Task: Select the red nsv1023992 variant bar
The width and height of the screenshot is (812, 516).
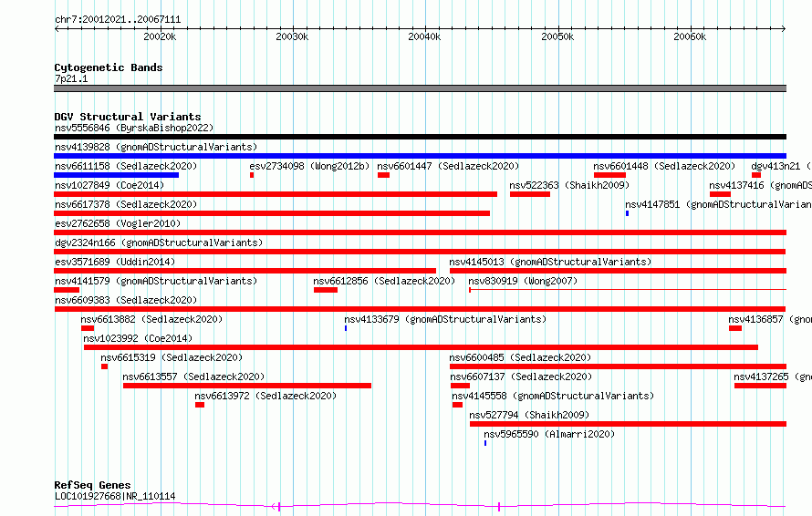Action: pos(421,347)
